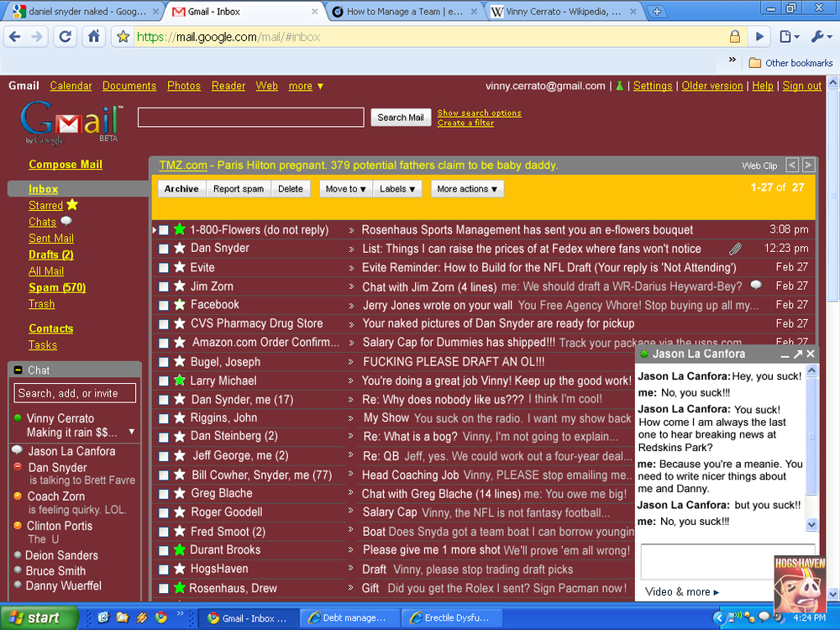The width and height of the screenshot is (840, 630).
Task: Check the 1-800-Flowers email checkbox
Action: coord(164,230)
